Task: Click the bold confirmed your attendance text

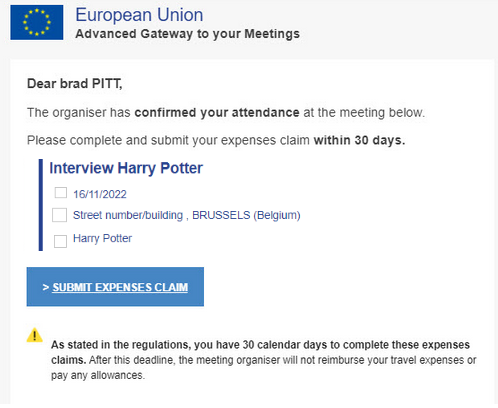Action: (217, 113)
